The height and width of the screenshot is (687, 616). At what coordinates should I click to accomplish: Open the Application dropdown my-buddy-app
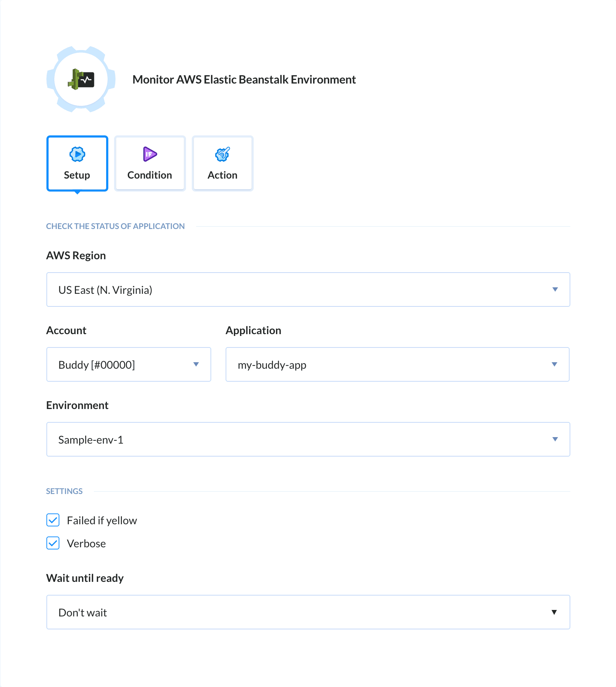397,364
